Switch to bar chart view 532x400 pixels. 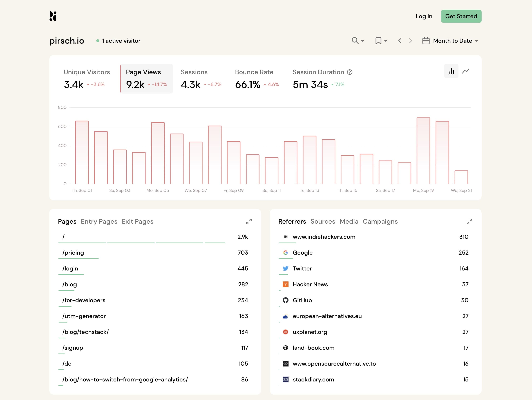coord(451,71)
